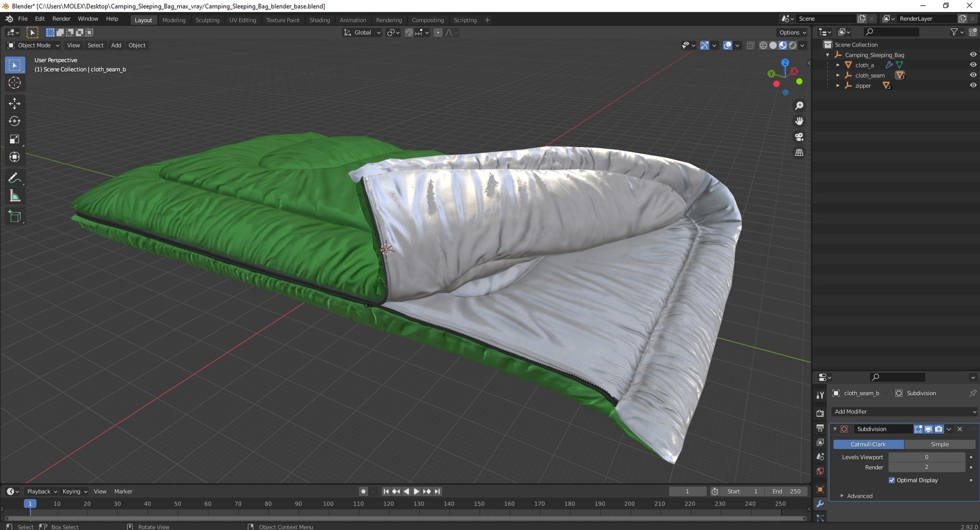
Task: Activate the Rotate tool
Action: coord(14,121)
